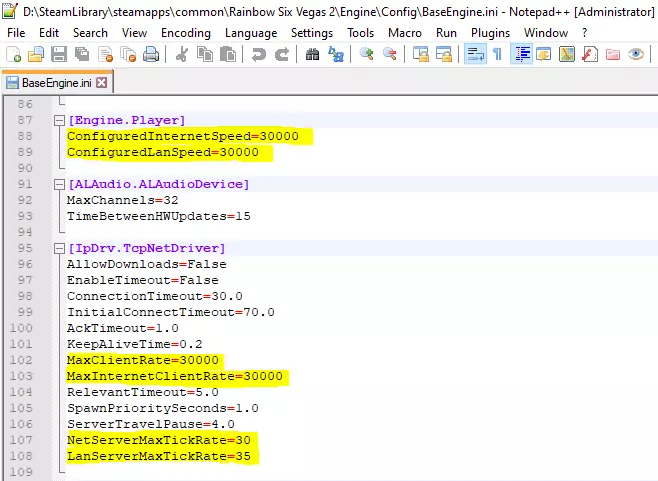
Task: Open a file with the Open folder icon
Action: pyautogui.click(x=36, y=54)
